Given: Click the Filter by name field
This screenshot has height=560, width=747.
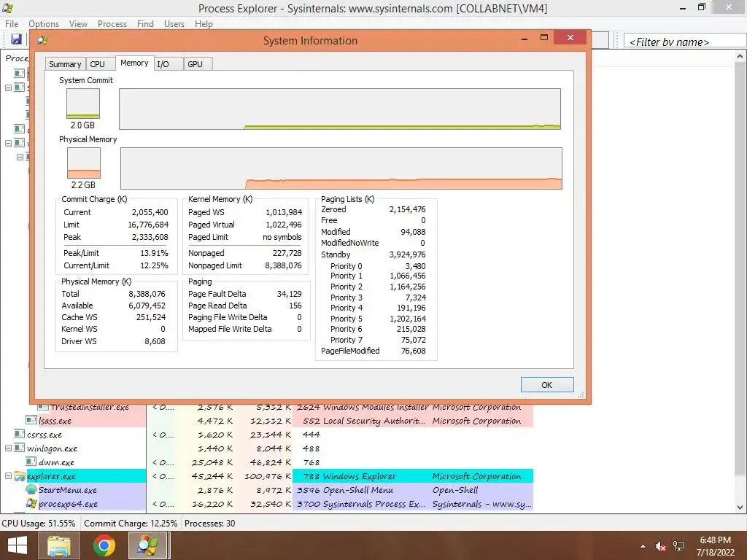Looking at the screenshot, I should pos(684,42).
